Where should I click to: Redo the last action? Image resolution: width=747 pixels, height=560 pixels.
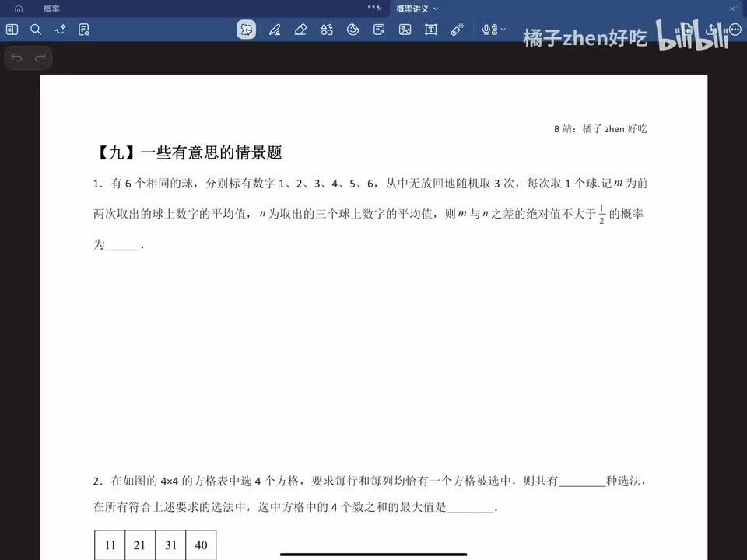(x=40, y=58)
